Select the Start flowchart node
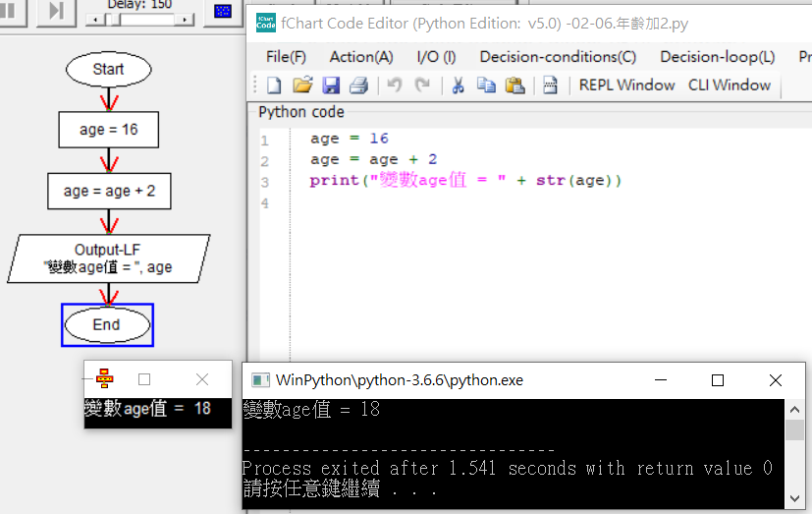Viewport: 812px width, 514px height. [x=108, y=69]
